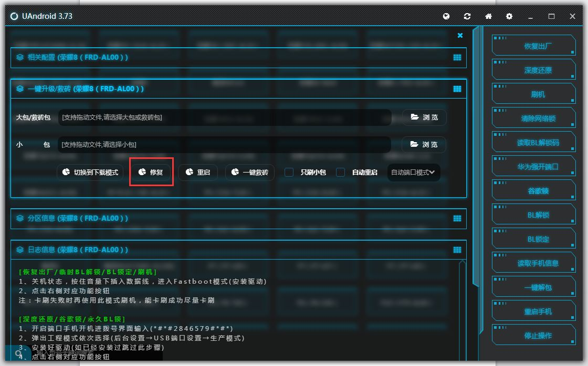
Task: Enable the 自动重启 checkbox
Action: pos(341,173)
